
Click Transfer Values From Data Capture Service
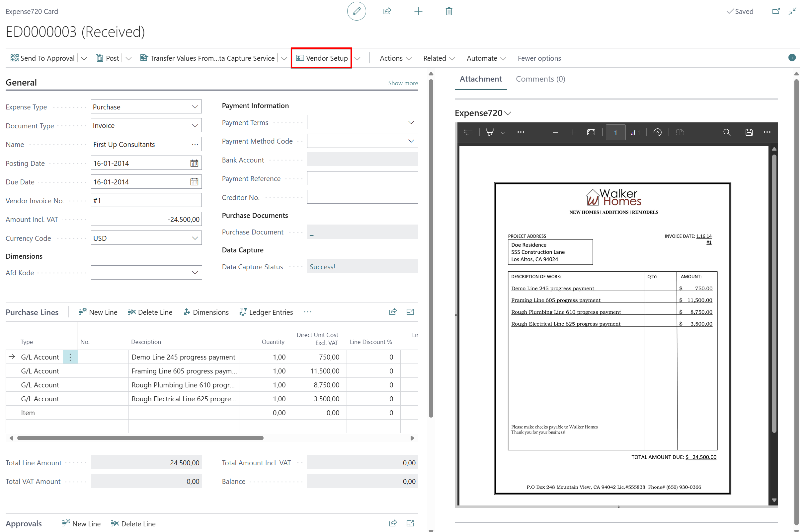pyautogui.click(x=207, y=58)
